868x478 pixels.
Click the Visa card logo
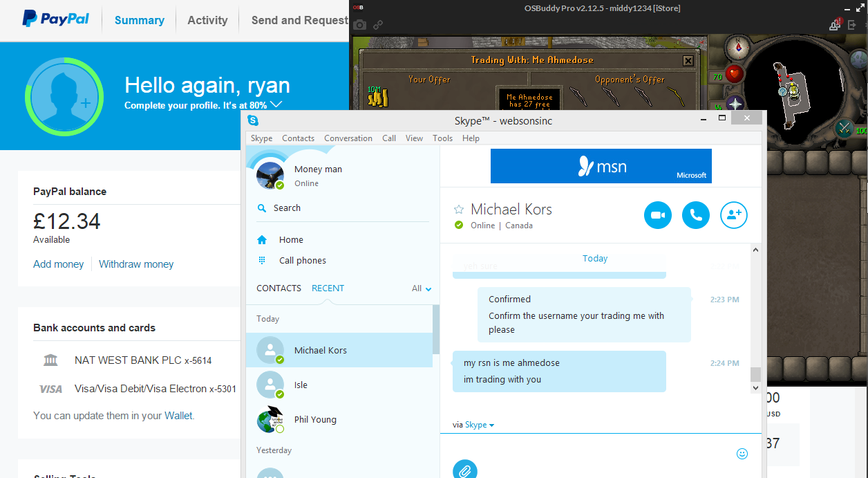tap(50, 389)
